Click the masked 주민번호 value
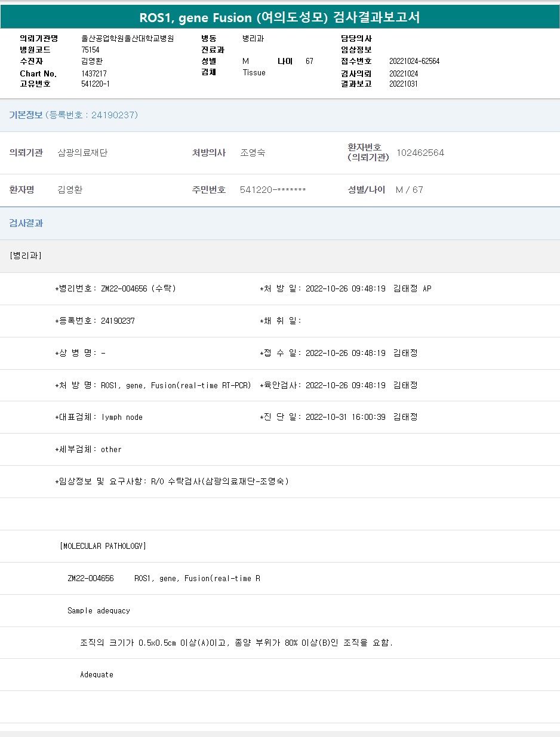Viewport: 560px width, 737px height. tap(273, 190)
